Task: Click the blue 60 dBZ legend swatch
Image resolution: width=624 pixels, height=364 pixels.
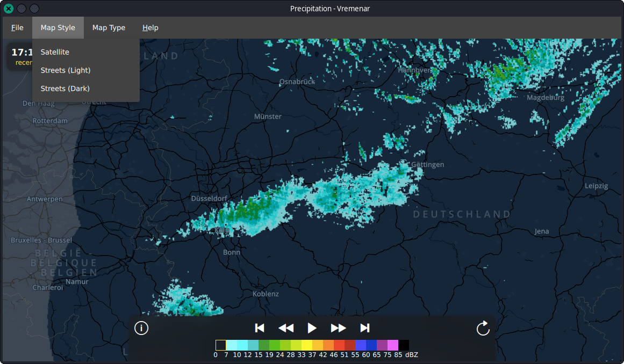Action: click(371, 345)
